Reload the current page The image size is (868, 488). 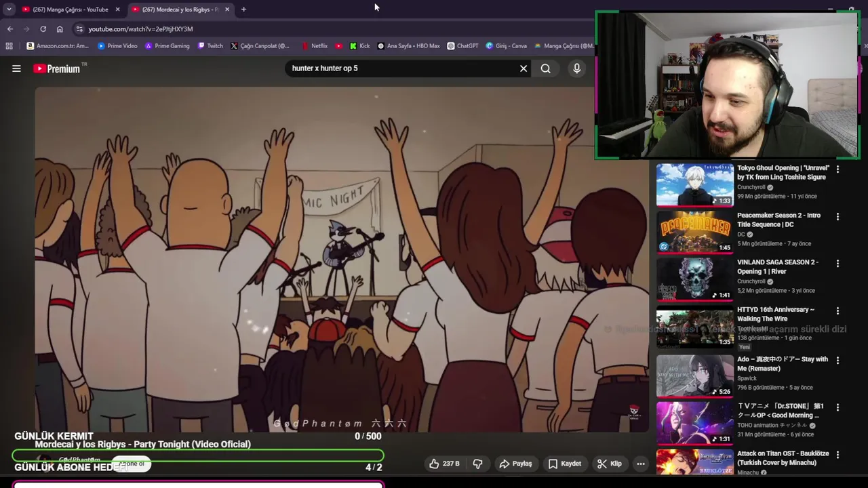coord(43,29)
